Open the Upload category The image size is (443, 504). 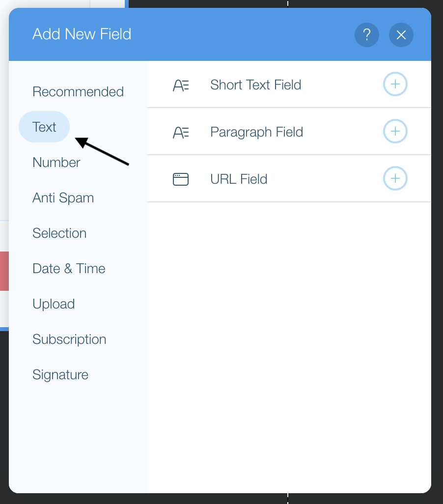[x=54, y=304]
